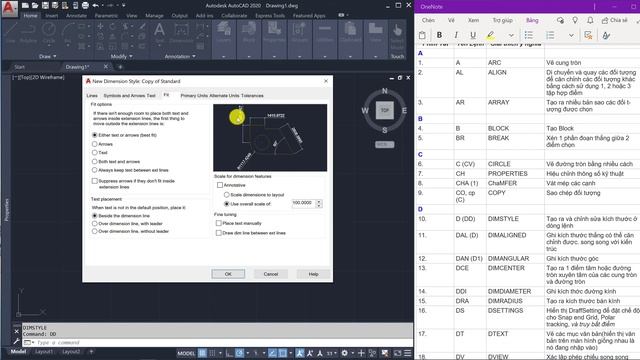Click the overall scale value field
This screenshot has height=360, width=640.
(304, 203)
